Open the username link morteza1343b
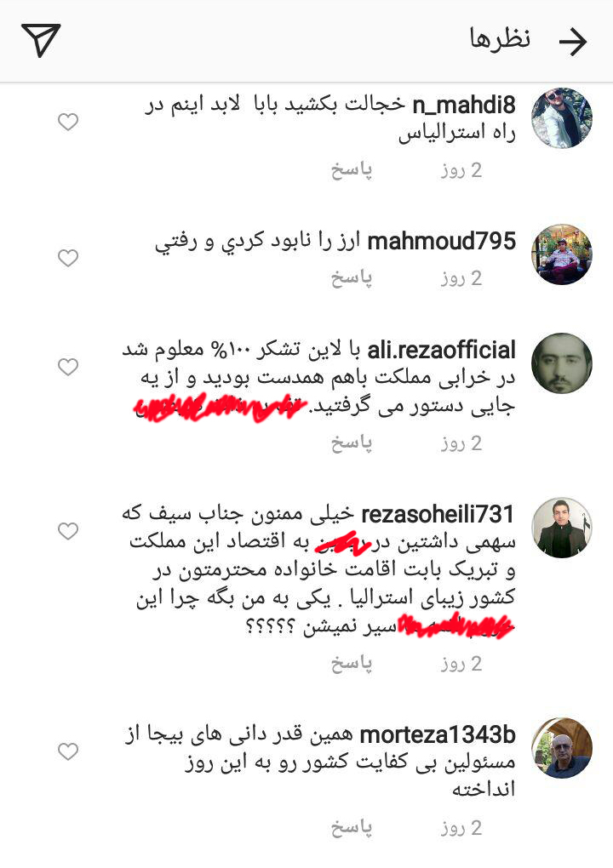The width and height of the screenshot is (613, 868). click(x=438, y=735)
